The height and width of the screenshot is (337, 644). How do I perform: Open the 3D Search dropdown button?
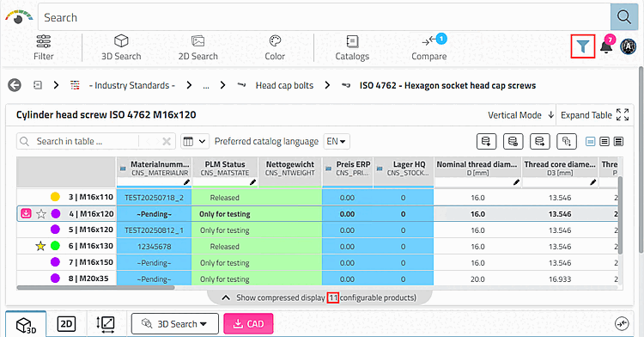click(174, 324)
